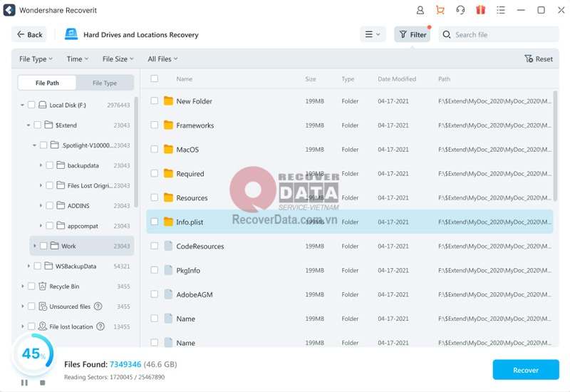This screenshot has width=570, height=392.
Task: Click the help icon beside Unsourced files
Action: point(98,306)
